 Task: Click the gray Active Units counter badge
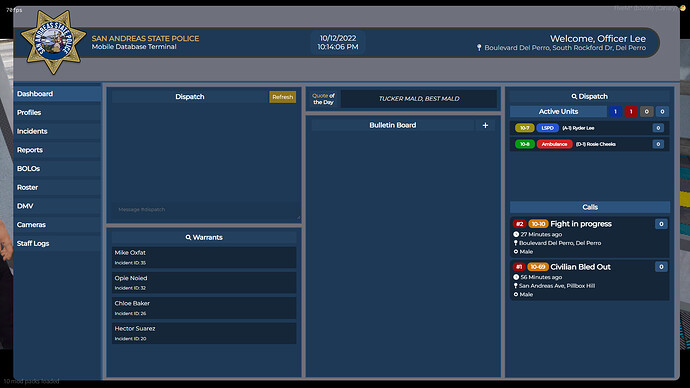[x=646, y=112]
